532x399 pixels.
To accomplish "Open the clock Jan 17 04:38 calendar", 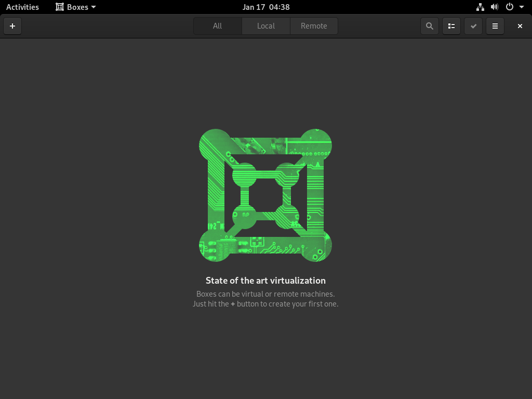I will point(266,7).
